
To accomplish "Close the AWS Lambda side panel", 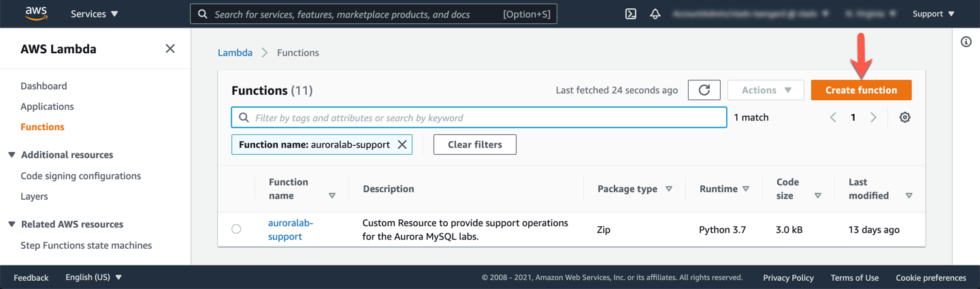I will pyautogui.click(x=170, y=48).
